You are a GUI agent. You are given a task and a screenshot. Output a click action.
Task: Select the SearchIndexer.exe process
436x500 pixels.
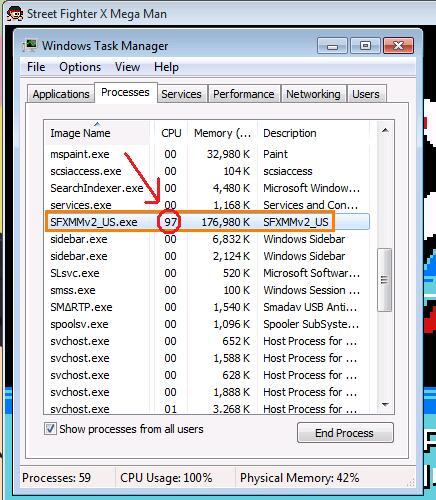[207, 188]
